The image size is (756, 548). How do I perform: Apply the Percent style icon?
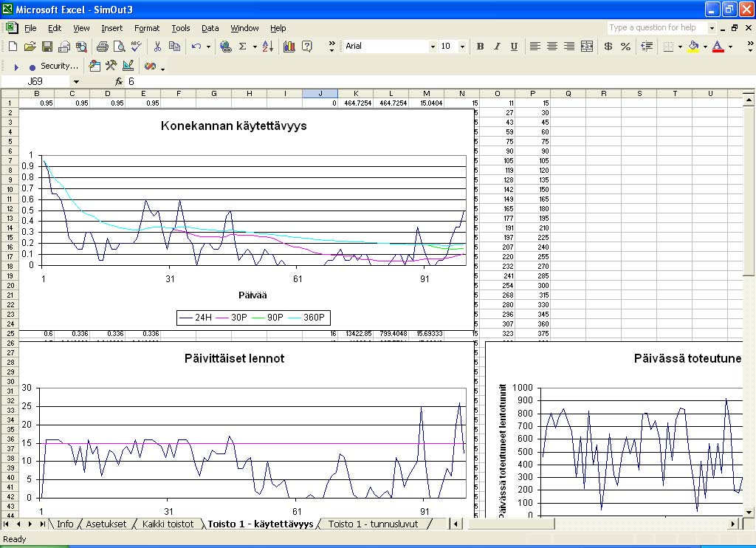pyautogui.click(x=626, y=47)
